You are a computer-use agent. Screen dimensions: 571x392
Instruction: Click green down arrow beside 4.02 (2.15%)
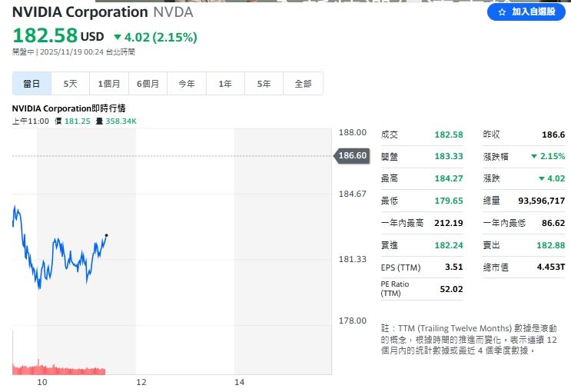[118, 37]
